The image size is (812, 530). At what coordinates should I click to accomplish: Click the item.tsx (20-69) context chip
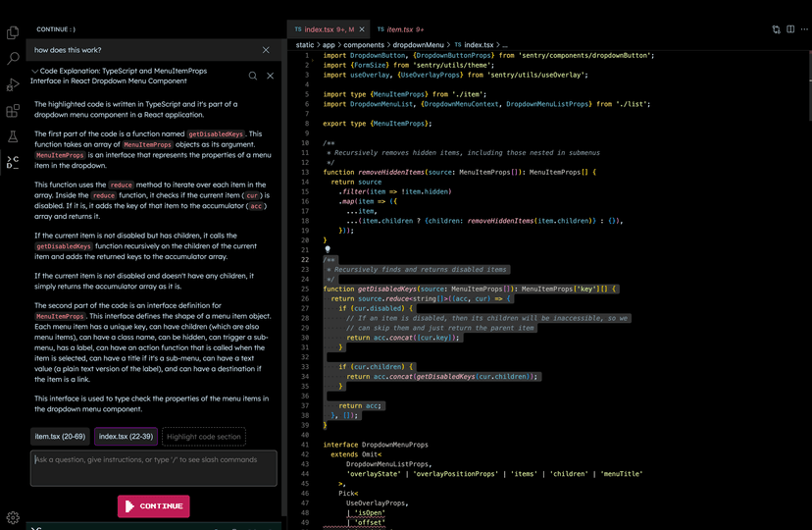[60, 437]
